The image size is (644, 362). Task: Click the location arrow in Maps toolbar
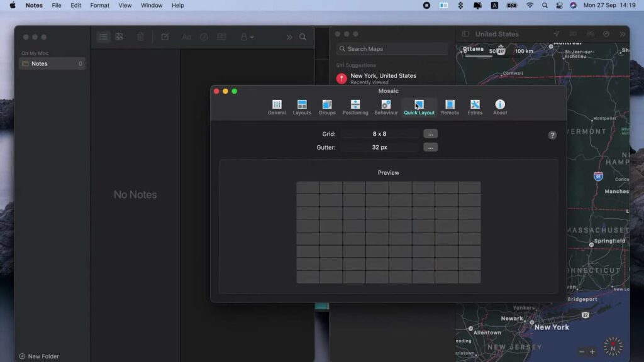coord(557,34)
